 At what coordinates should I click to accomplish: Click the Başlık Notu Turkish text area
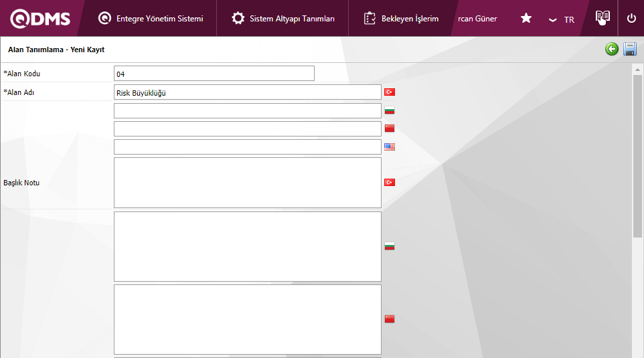(247, 183)
